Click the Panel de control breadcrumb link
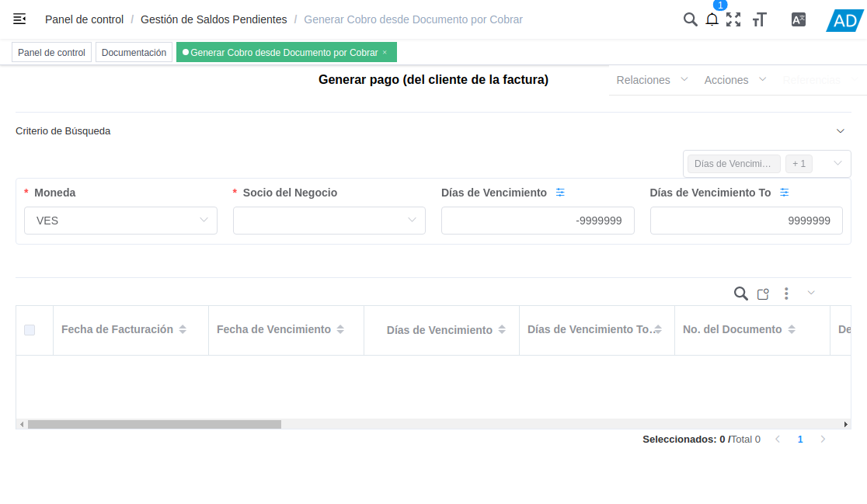This screenshot has width=867, height=504. [x=84, y=19]
